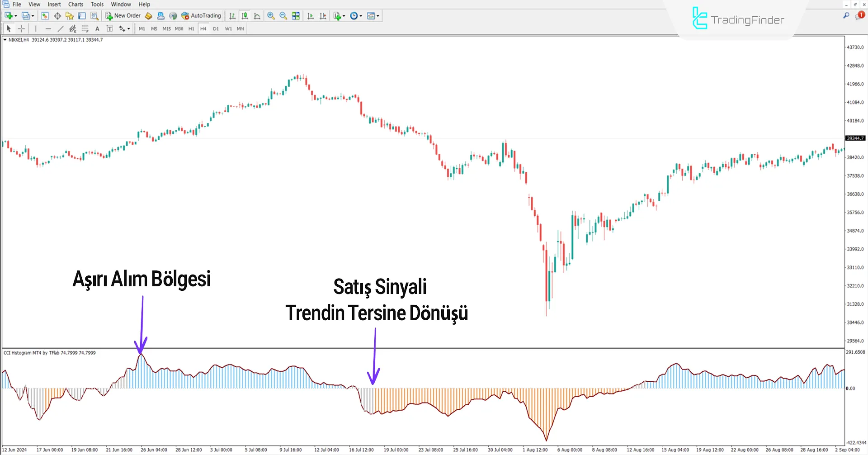The image size is (868, 455).
Task: Open the Insert menu
Action: click(x=54, y=5)
